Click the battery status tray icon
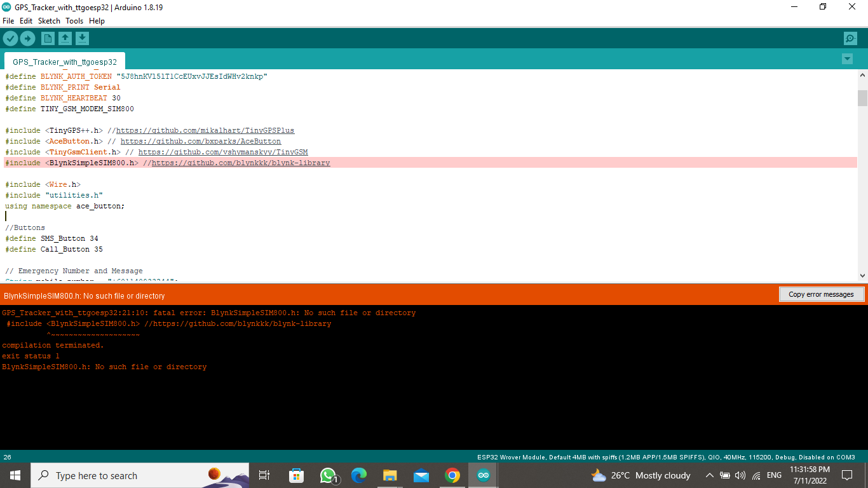 pos(725,475)
